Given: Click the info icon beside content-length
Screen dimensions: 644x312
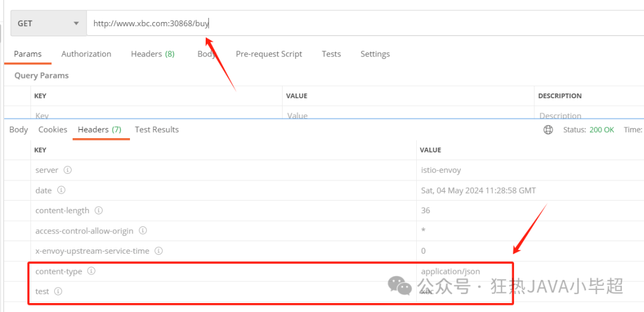Looking at the screenshot, I should pos(98,210).
